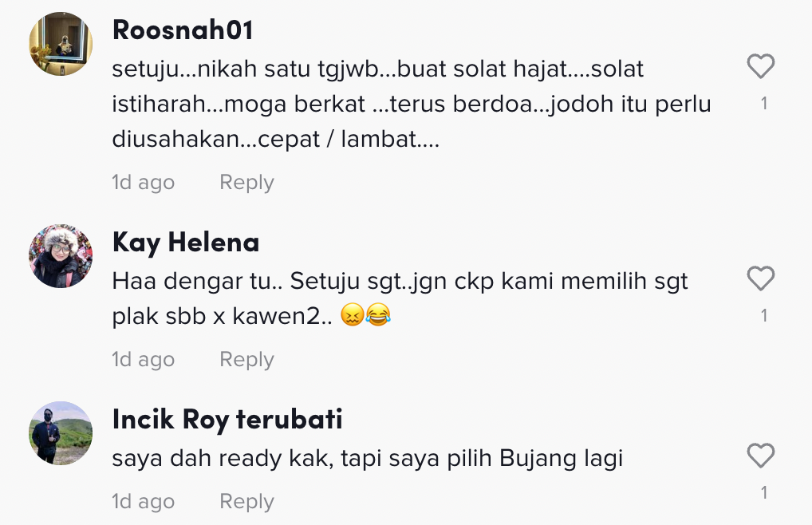Reply to Kay Helena's comment
Image resolution: width=812 pixels, height=525 pixels.
[x=246, y=360]
